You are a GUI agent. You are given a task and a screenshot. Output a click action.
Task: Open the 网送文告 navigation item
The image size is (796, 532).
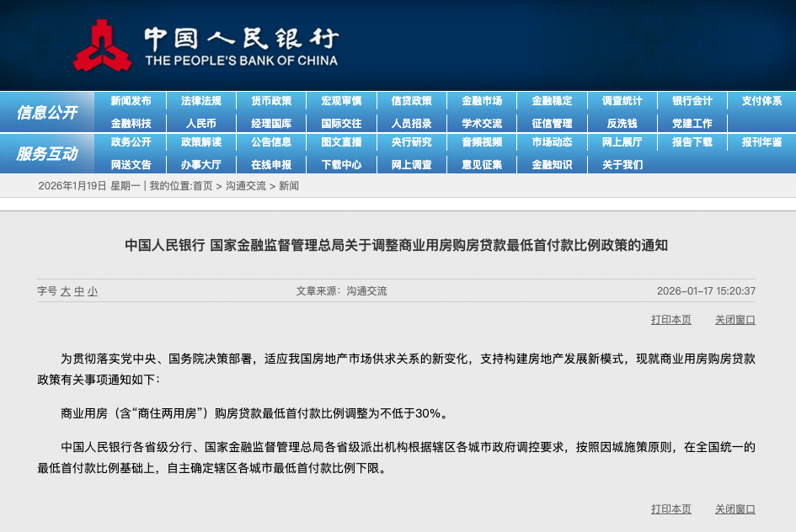(x=131, y=164)
